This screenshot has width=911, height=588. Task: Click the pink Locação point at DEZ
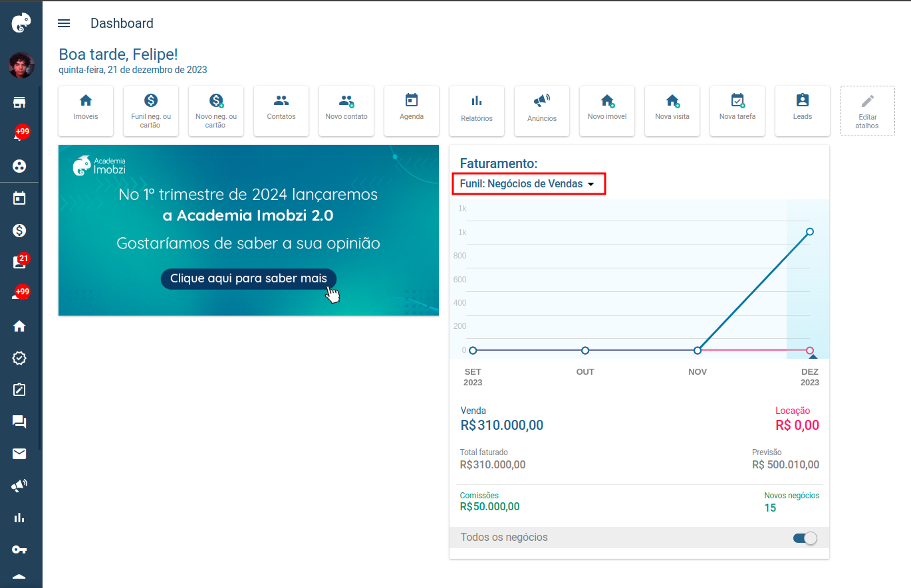[810, 350]
